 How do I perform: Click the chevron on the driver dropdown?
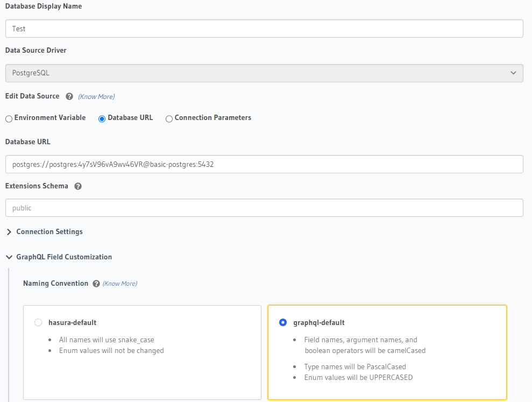(x=514, y=73)
